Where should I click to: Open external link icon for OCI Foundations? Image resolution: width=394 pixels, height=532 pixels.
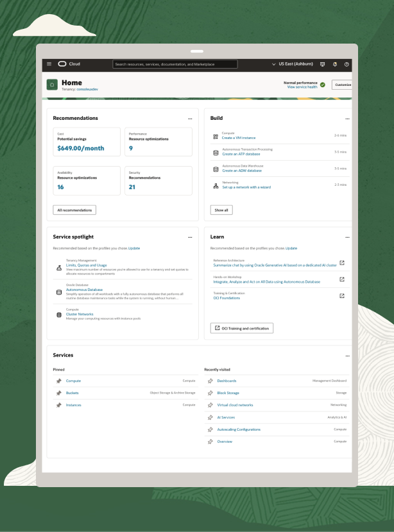(342, 296)
